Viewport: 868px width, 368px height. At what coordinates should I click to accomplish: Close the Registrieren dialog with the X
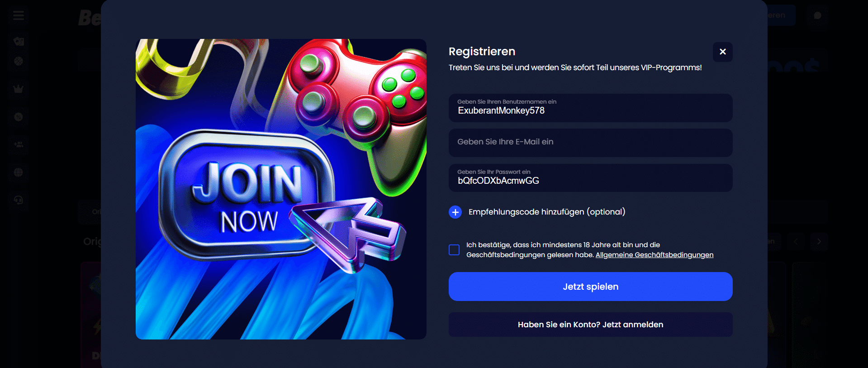[722, 52]
